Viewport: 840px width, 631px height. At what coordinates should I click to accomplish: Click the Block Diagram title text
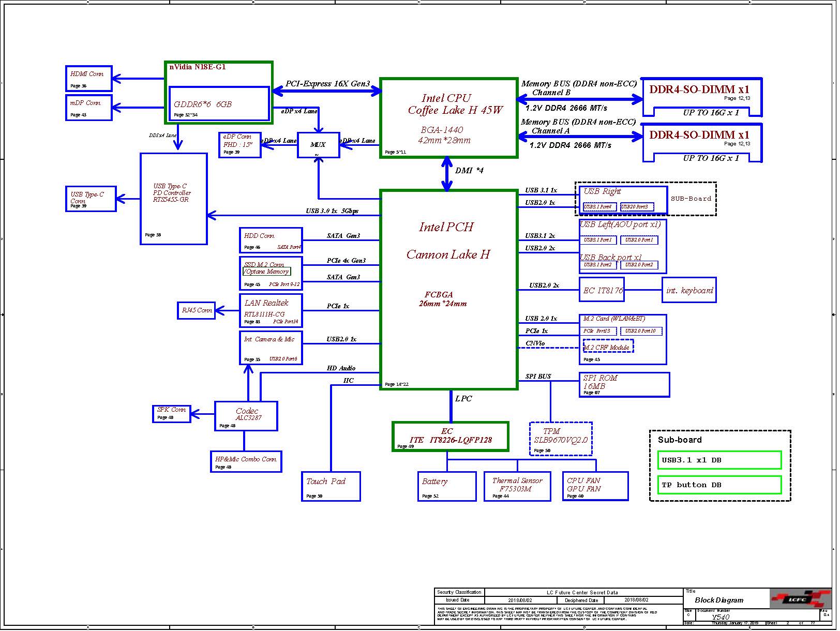[x=719, y=600]
